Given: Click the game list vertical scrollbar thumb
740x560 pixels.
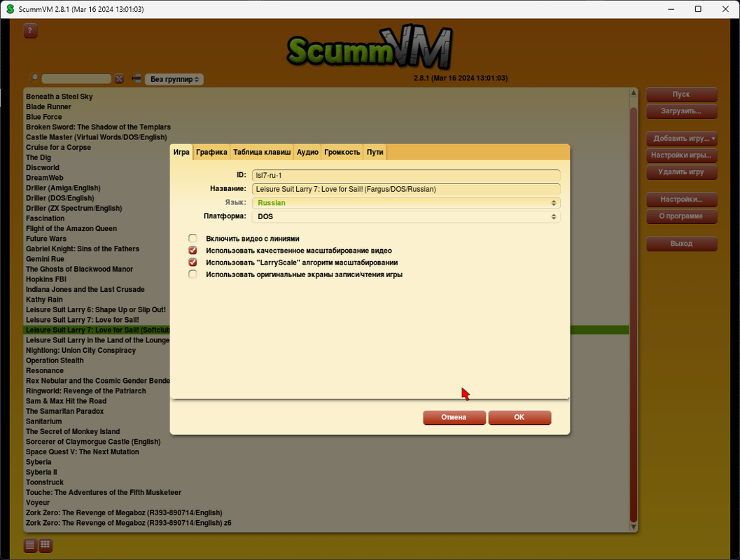Looking at the screenshot, I should [x=634, y=314].
